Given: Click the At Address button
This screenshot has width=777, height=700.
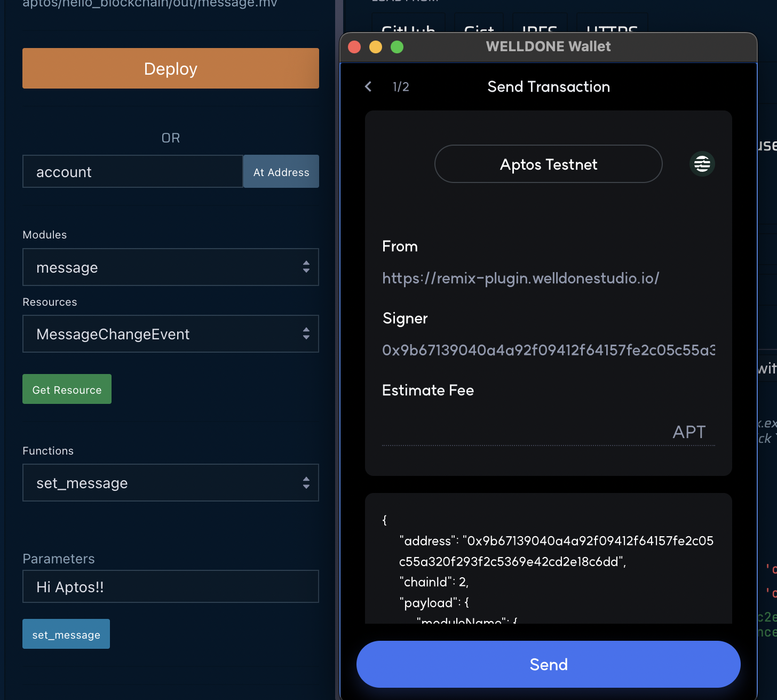Looking at the screenshot, I should [x=281, y=172].
